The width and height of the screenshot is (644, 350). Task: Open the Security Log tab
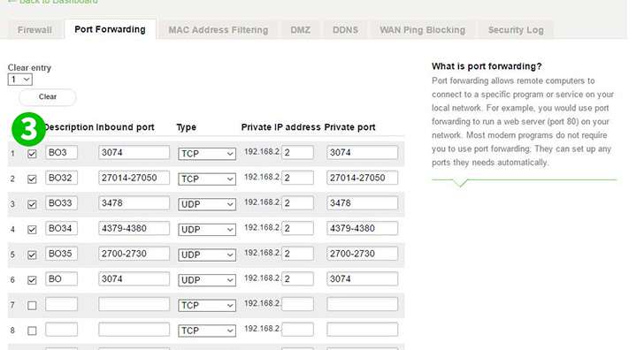point(516,30)
